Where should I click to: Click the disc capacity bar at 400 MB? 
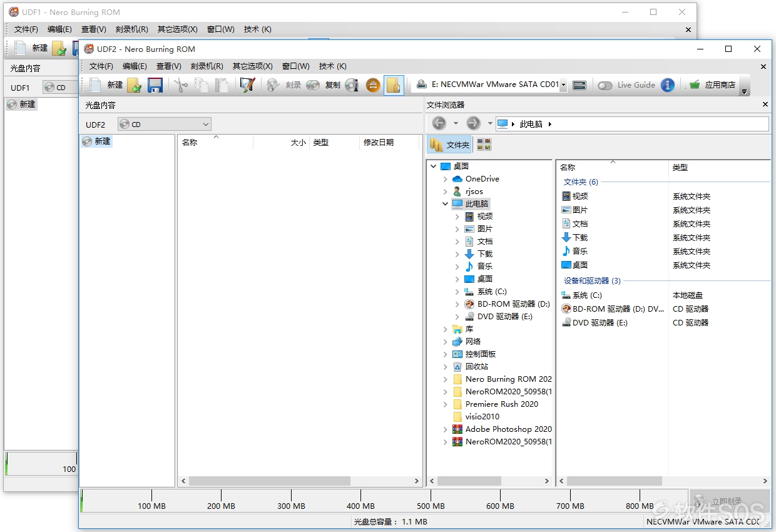360,501
